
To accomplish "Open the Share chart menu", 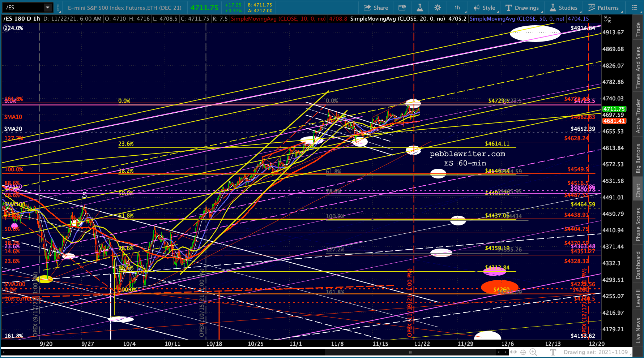I will pos(376,8).
